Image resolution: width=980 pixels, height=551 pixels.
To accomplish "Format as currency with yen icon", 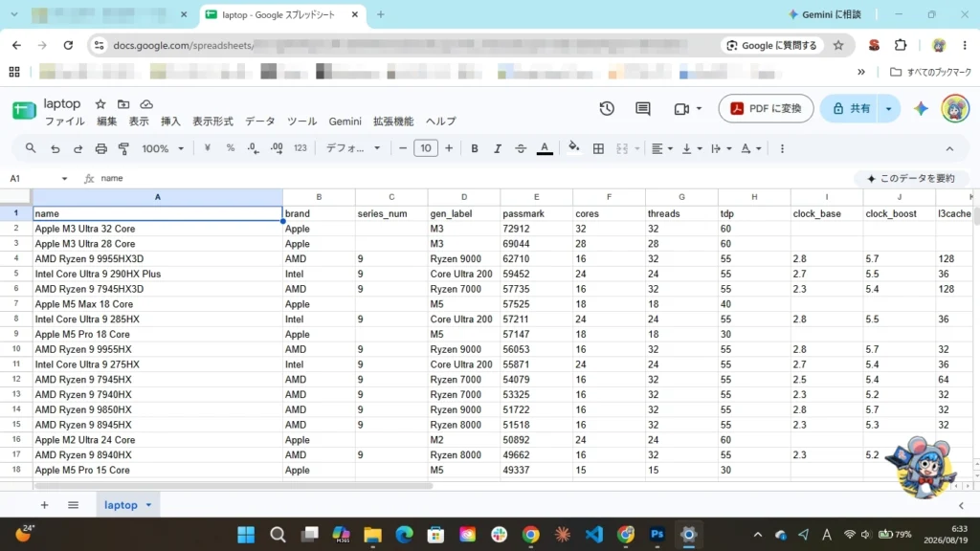I will coord(207,148).
